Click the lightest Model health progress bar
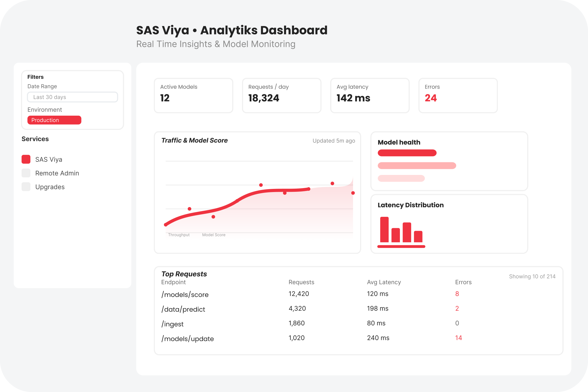Image resolution: width=588 pixels, height=392 pixels. 401,178
